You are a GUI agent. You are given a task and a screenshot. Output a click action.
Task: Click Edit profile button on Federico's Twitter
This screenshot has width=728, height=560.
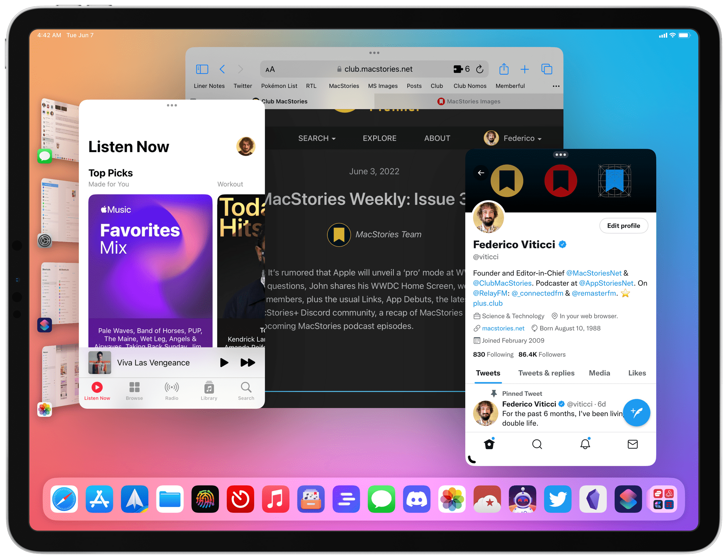[x=621, y=225]
